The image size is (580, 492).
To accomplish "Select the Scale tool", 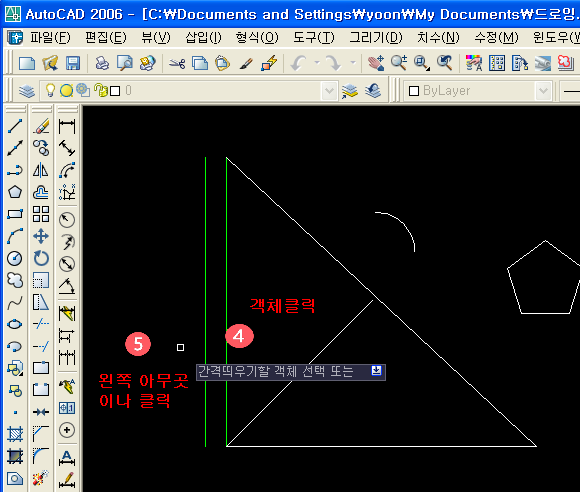I will pos(41,280).
